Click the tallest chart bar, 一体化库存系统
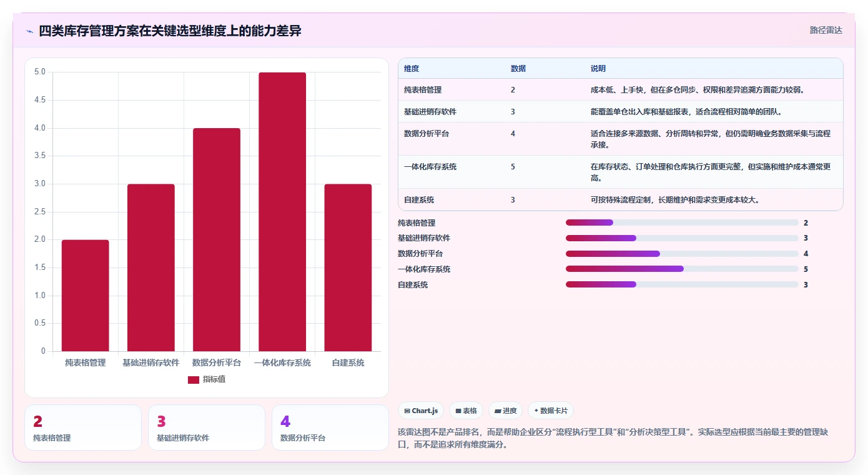Screen dimensions: 868x475 (x=282, y=212)
